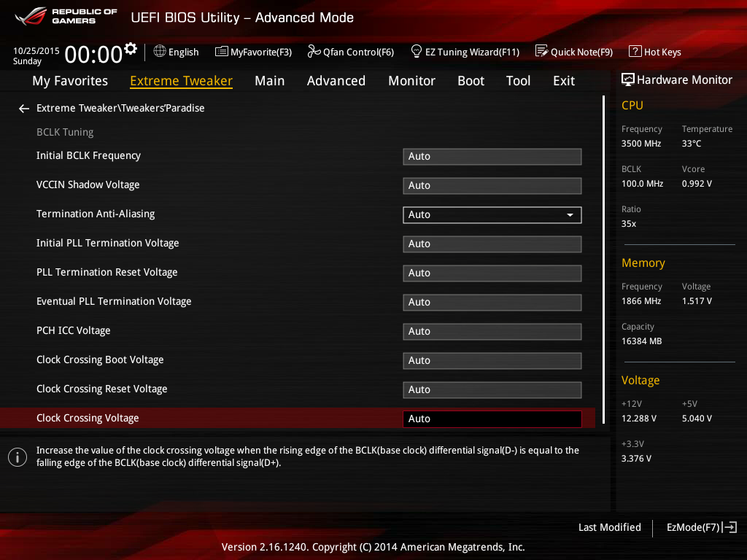747x560 pixels.
Task: Switch to the Boot tab
Action: pyautogui.click(x=471, y=81)
